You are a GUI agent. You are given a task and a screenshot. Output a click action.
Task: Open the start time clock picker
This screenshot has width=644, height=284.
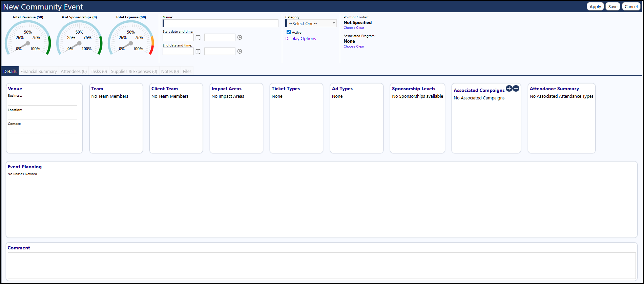(240, 37)
